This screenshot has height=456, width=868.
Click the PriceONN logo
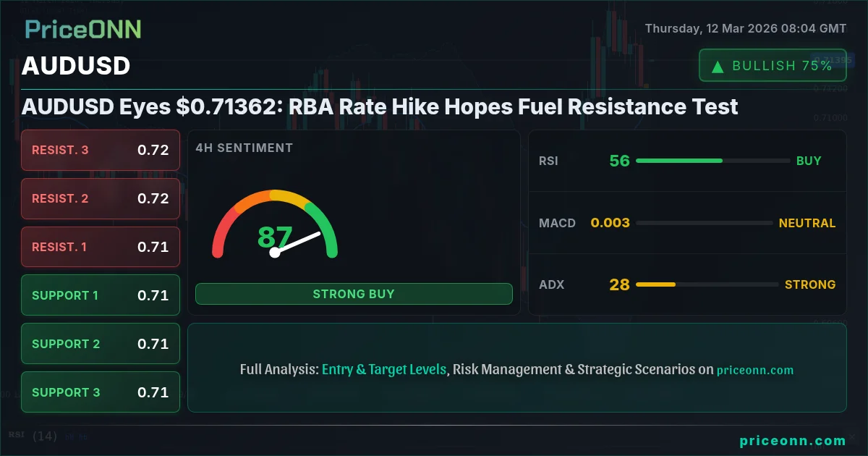[83, 29]
